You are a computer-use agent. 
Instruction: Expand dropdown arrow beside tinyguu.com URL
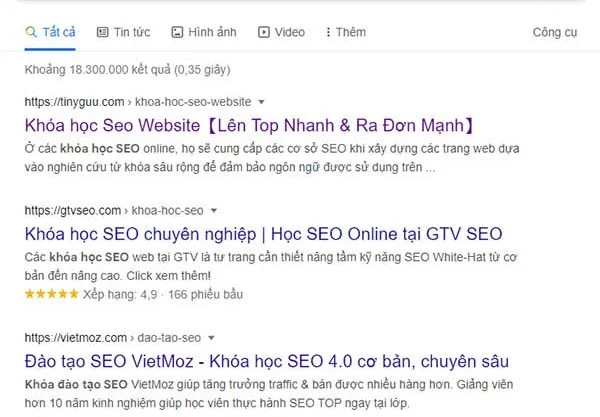(261, 102)
